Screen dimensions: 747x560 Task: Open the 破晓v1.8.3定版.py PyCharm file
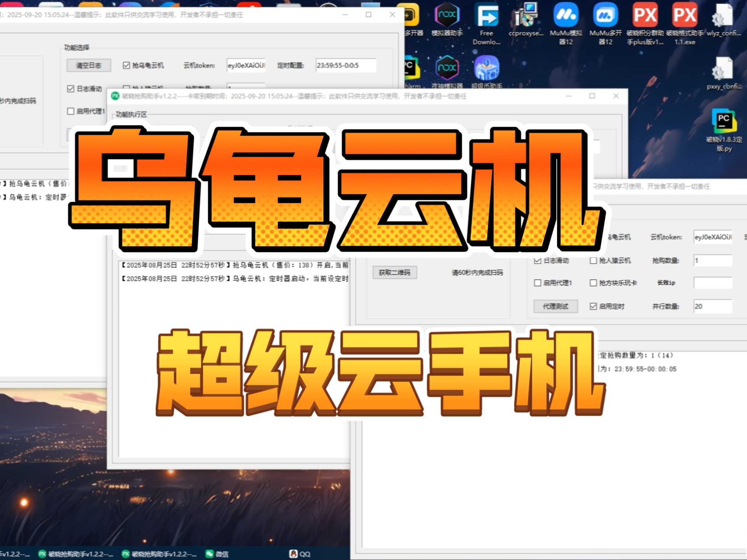coord(724,130)
